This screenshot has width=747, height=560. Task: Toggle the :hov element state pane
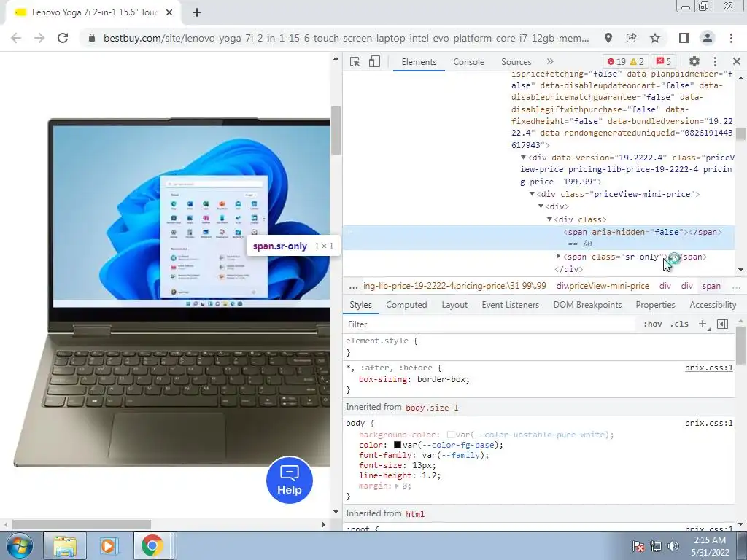point(653,324)
